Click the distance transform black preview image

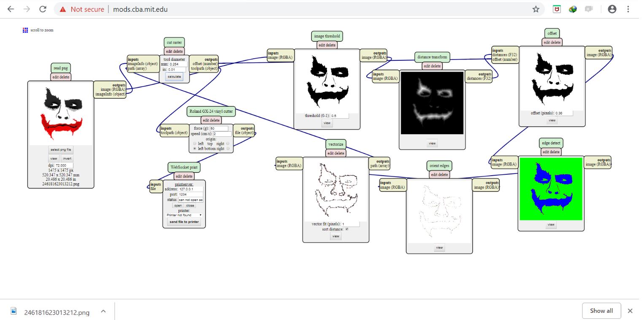[432, 103]
